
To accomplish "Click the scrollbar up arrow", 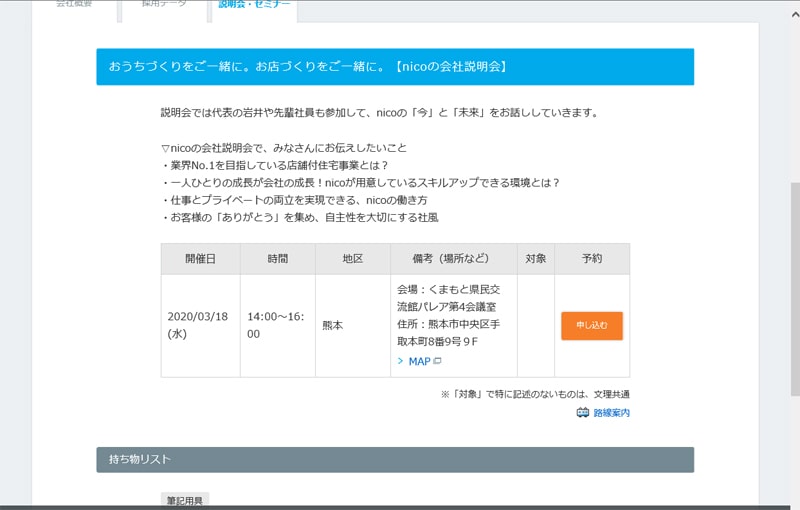I will coord(795,15).
